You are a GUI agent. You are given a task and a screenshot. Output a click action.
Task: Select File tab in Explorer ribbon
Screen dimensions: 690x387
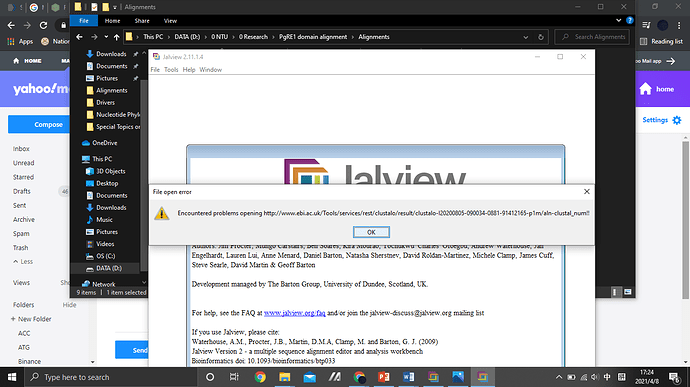click(84, 21)
